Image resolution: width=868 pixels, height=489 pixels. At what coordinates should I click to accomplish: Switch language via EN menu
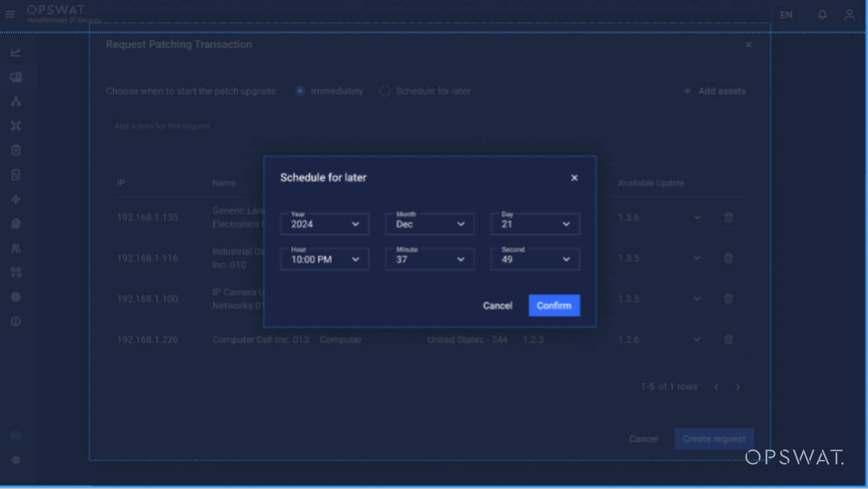pyautogui.click(x=786, y=15)
